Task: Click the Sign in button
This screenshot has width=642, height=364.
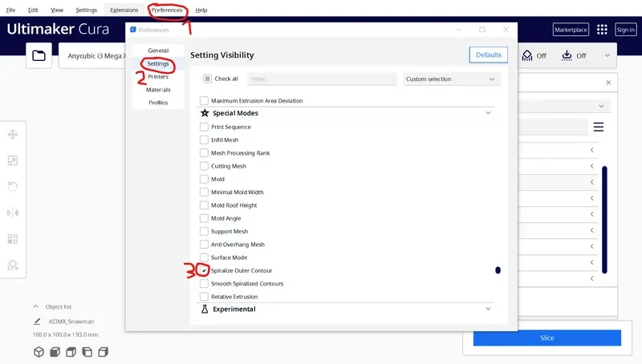Action: (x=626, y=30)
